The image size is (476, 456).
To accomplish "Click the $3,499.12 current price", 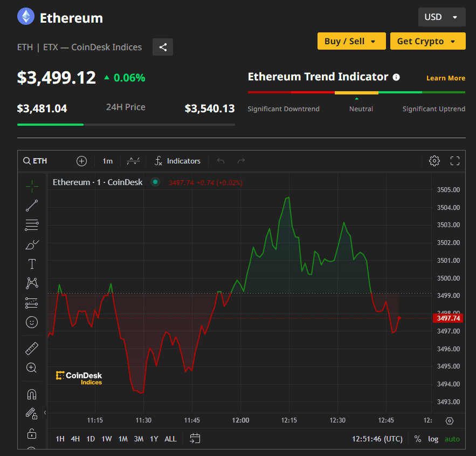I will click(x=57, y=78).
